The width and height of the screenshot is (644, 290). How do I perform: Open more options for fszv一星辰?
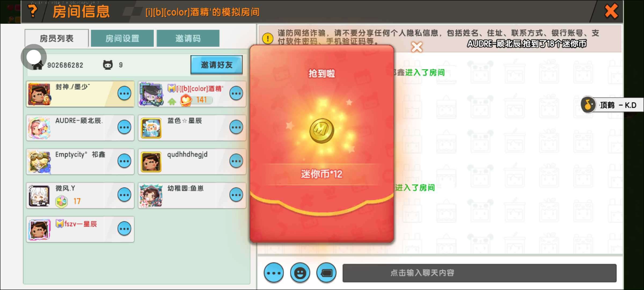point(124,229)
